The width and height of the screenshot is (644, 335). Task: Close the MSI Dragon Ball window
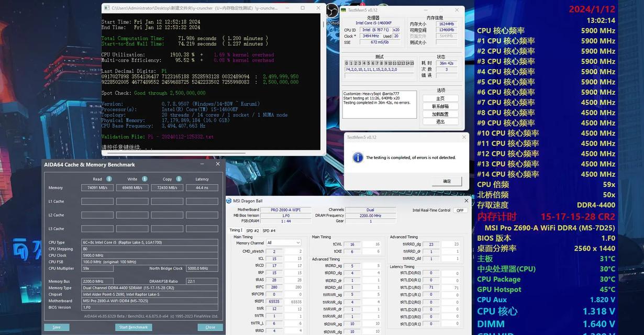[467, 200]
